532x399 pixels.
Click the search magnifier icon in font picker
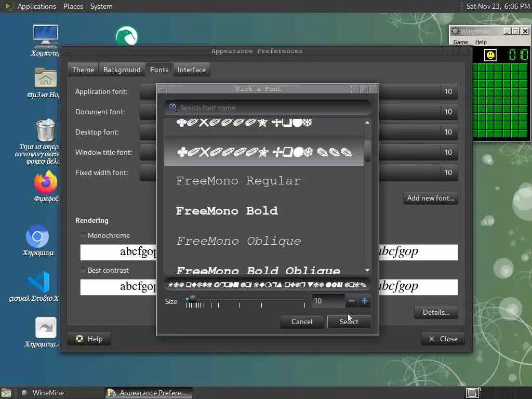click(x=172, y=108)
